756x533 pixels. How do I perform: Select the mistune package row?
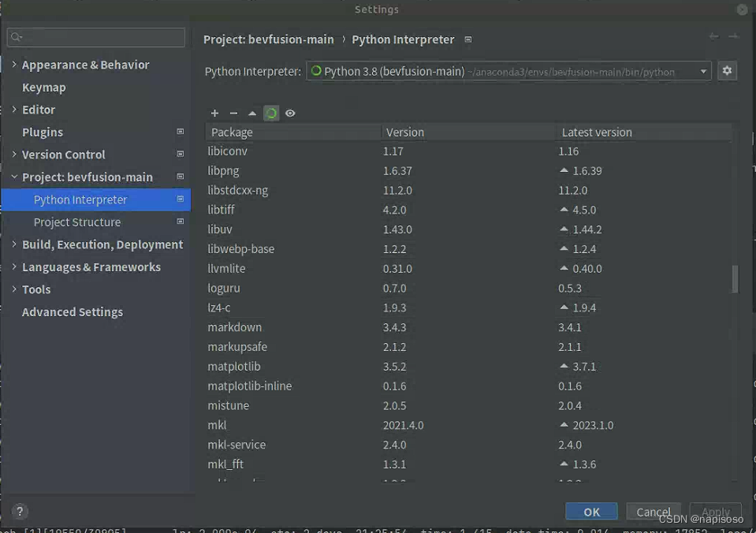[468, 405]
